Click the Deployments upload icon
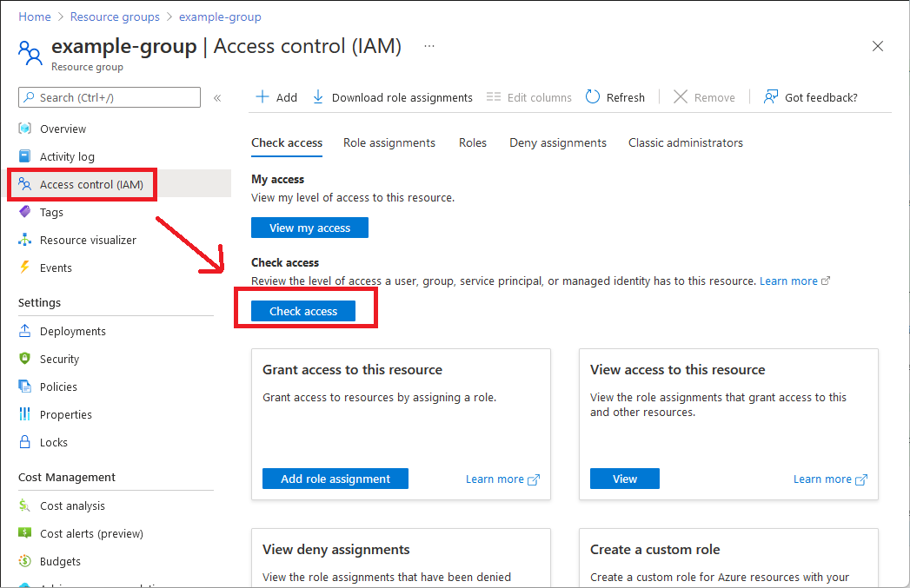Viewport: 910px width, 588px height. (25, 331)
